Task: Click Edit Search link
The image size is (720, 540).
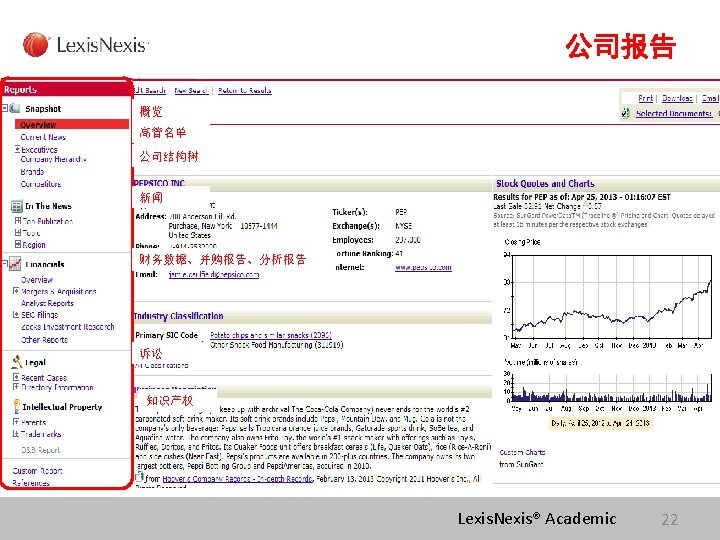Action: [x=150, y=90]
